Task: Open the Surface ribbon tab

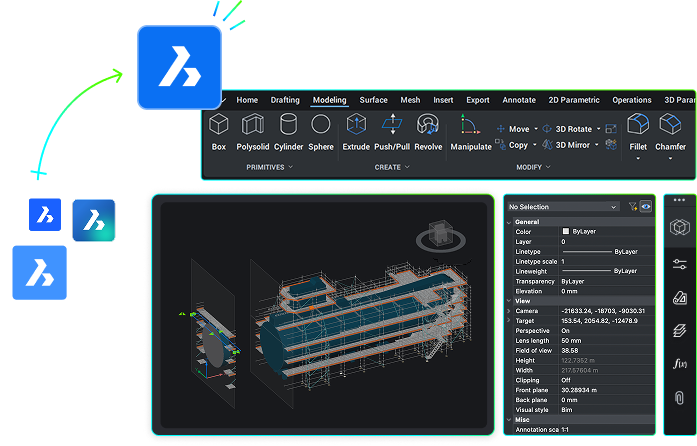Action: [373, 100]
